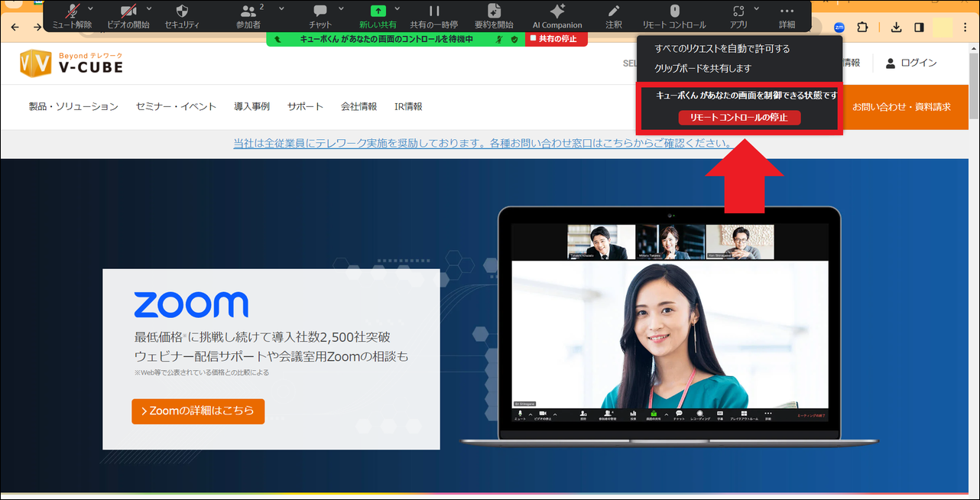
Task: Open IR情報 navigation item
Action: coord(408,106)
